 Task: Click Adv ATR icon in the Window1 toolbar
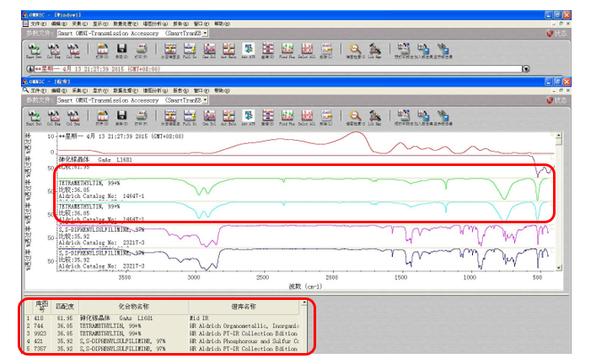[x=249, y=51]
